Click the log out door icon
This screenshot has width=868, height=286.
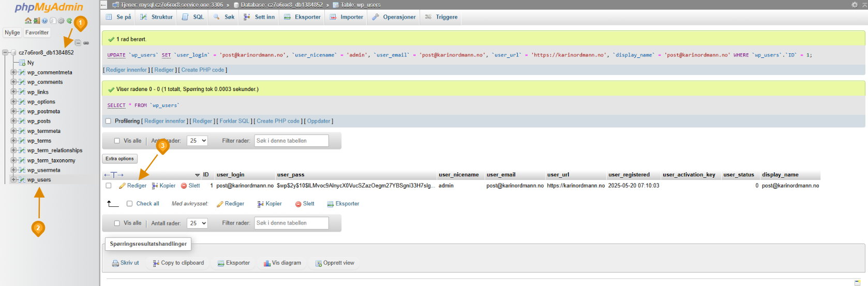(x=37, y=21)
